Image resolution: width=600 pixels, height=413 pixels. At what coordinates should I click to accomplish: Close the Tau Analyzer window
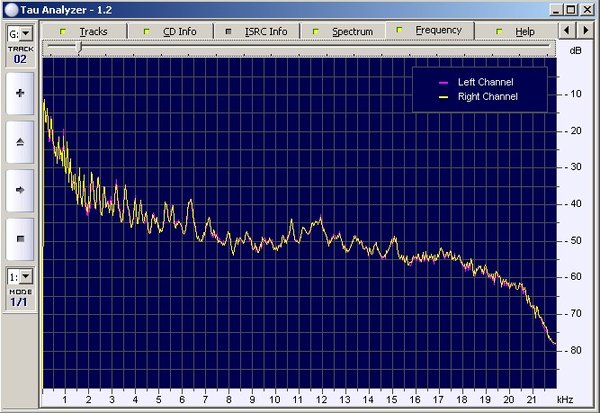tap(587, 10)
